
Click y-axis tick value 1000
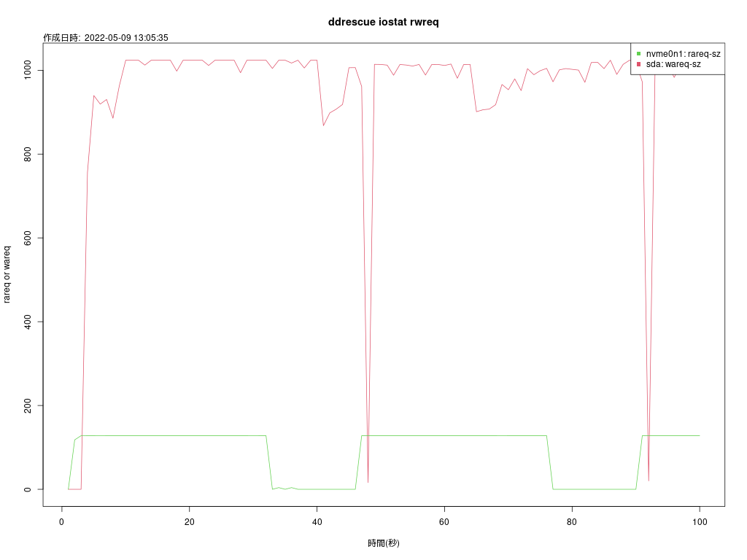pyautogui.click(x=28, y=70)
